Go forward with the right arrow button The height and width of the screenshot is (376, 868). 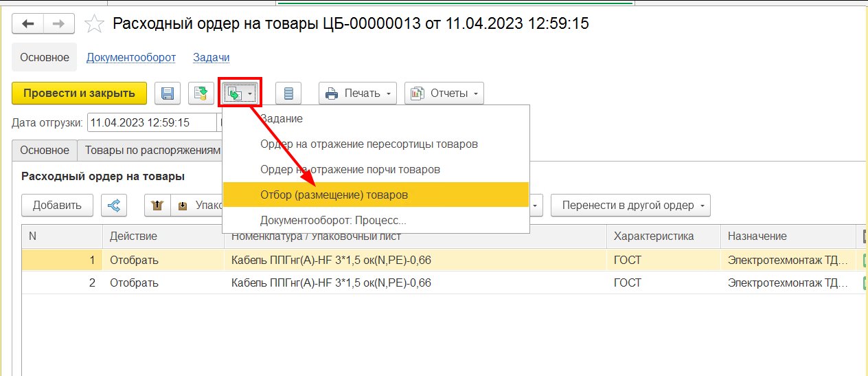(59, 24)
